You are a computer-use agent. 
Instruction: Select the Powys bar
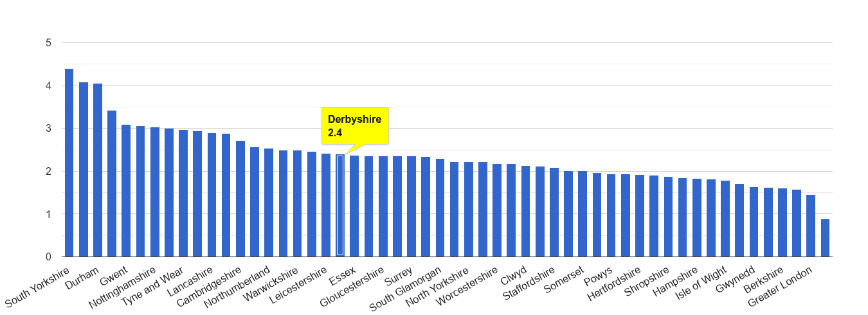coord(611,215)
